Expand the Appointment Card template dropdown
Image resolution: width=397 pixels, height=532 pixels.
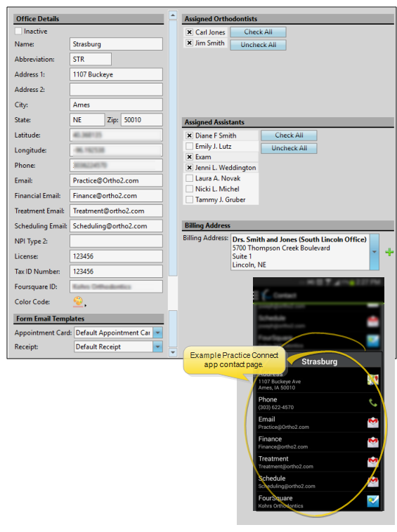[157, 333]
